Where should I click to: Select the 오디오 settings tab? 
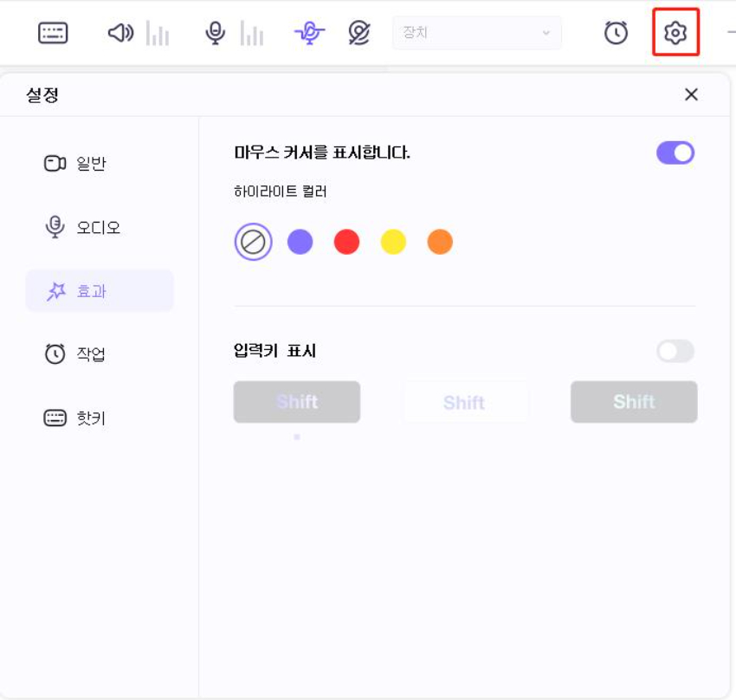click(100, 227)
